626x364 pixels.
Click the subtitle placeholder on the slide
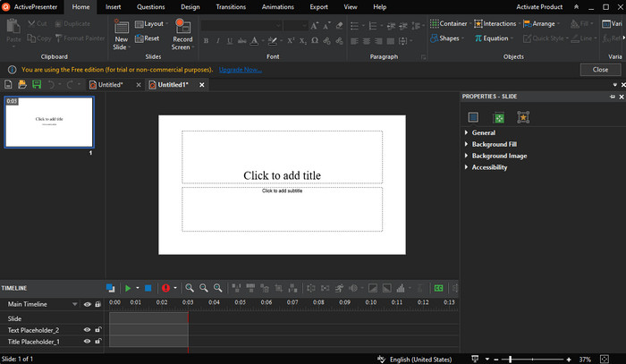pos(283,209)
